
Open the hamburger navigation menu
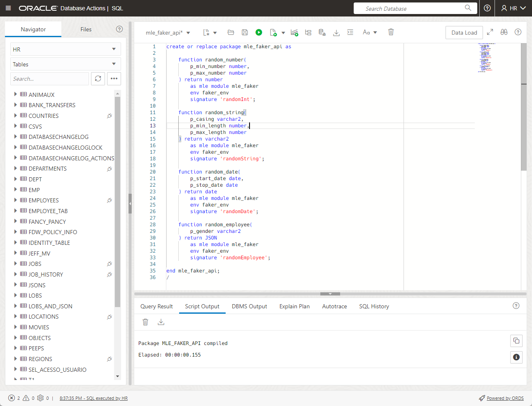tap(8, 8)
